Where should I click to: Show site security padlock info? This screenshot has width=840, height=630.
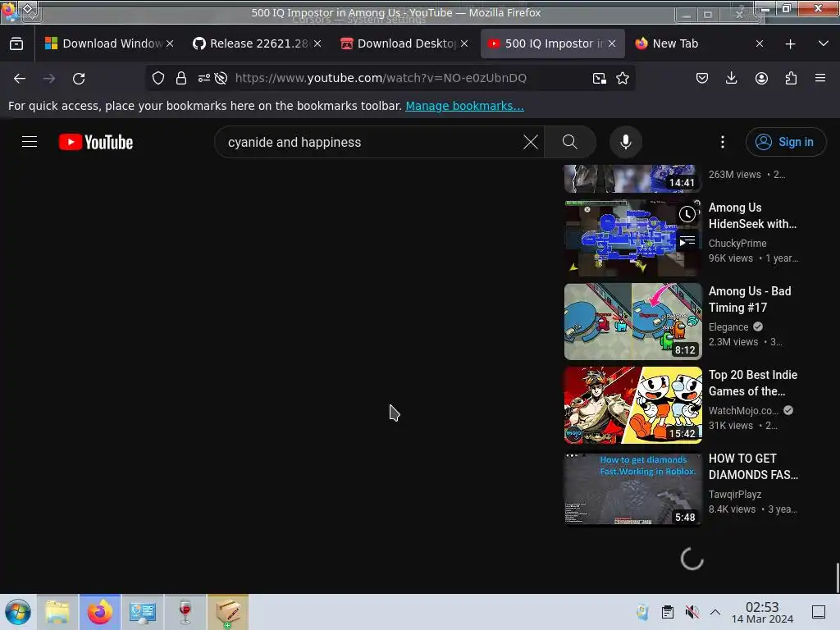[x=181, y=78]
